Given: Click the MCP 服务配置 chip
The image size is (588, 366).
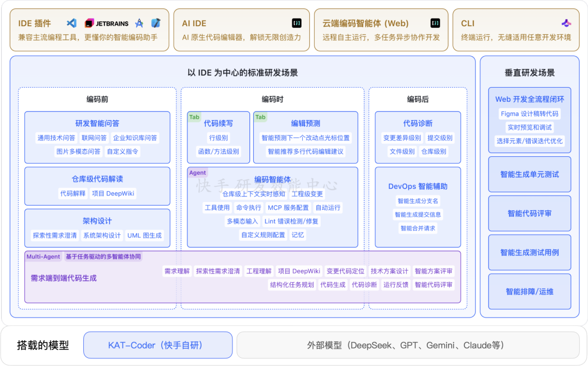Looking at the screenshot, I should tap(288, 208).
